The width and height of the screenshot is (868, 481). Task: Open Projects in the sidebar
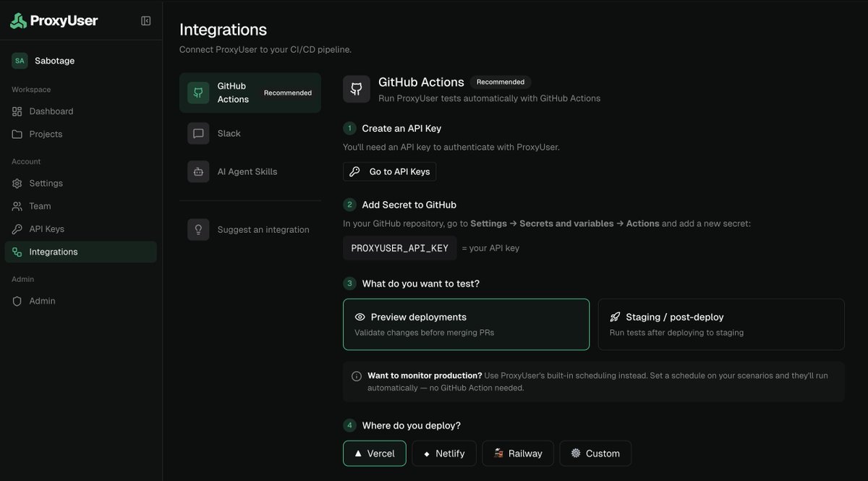(81, 135)
